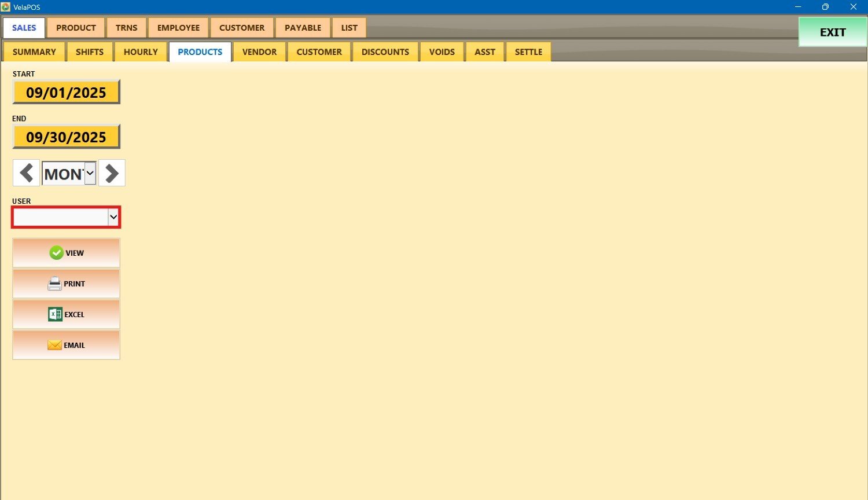Change the end date 09/30/2025
The image size is (868, 500).
coord(66,137)
